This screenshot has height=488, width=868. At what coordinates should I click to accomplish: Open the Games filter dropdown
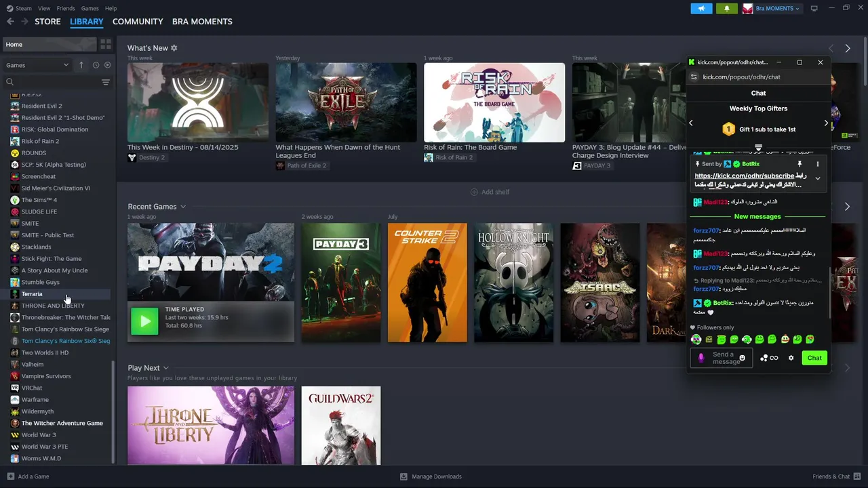tap(37, 65)
